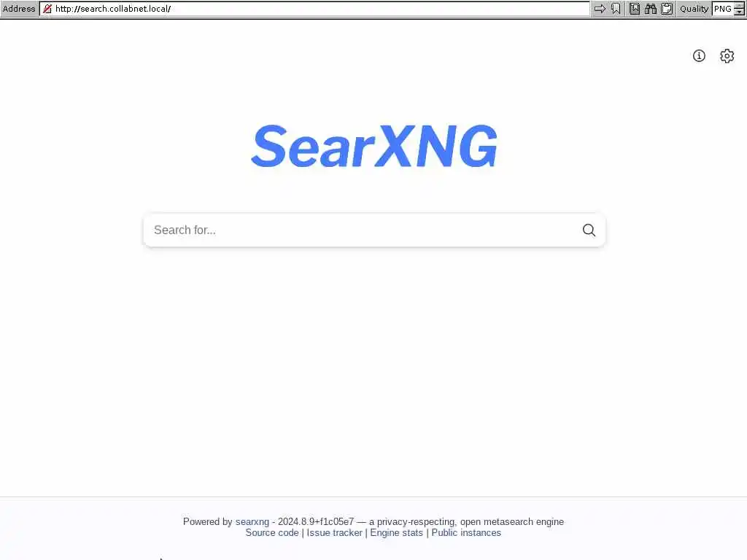Click the Go arrow next to address bar

point(600,9)
